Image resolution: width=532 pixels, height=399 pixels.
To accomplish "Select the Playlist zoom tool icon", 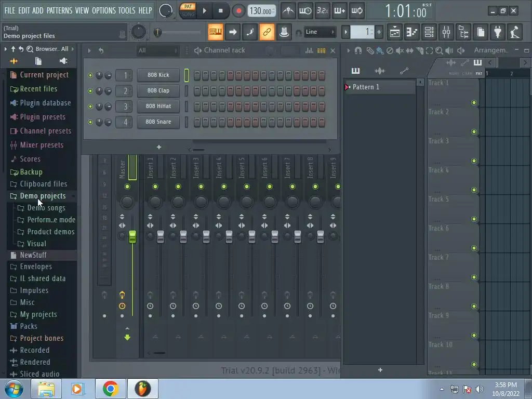I will pyautogui.click(x=439, y=50).
